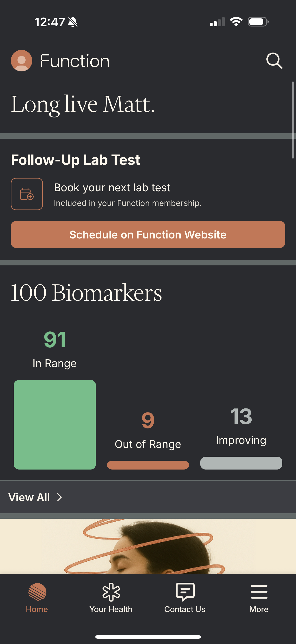The image size is (296, 644).
Task: Tap the calendar booking icon
Action: point(27,194)
